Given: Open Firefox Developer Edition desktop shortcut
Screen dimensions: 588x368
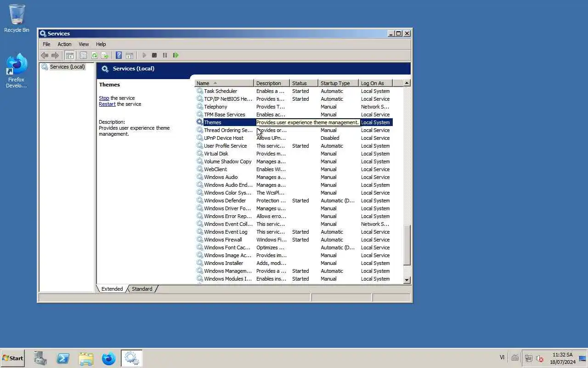Looking at the screenshot, I should pos(17,70).
